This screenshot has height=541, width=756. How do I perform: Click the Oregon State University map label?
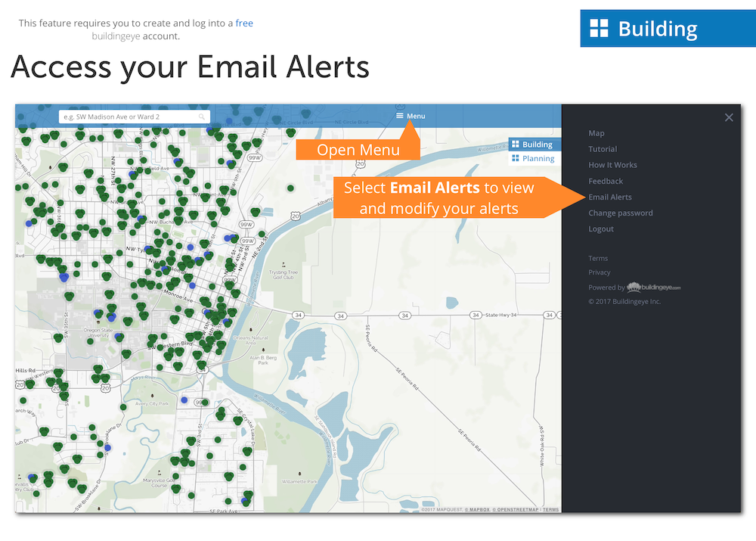coord(98,332)
